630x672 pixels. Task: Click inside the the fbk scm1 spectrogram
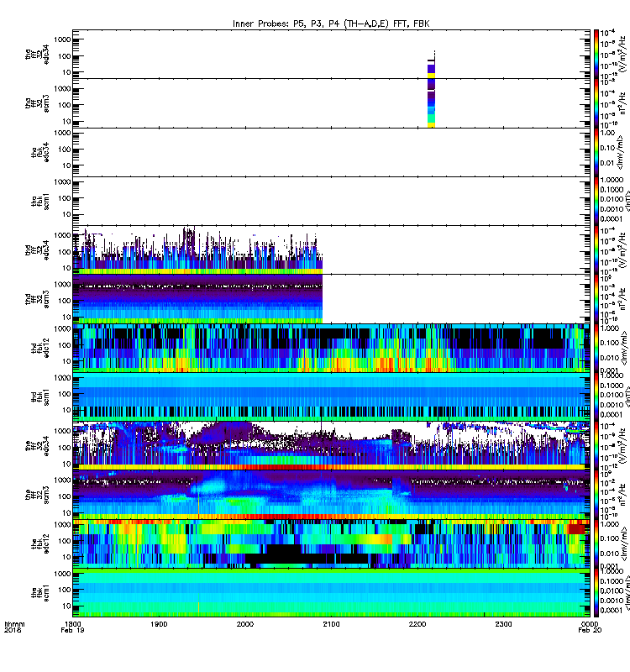(x=331, y=593)
